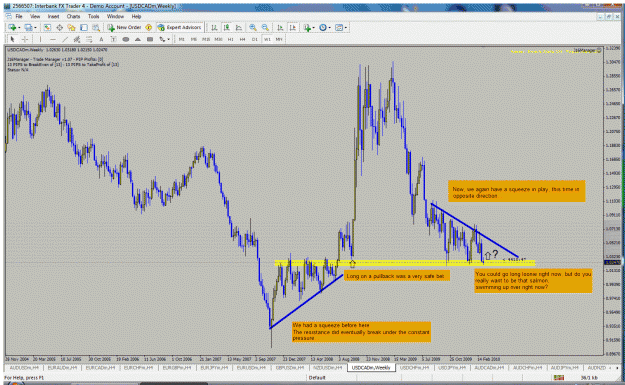Click the 'Default' profile in status bar
Screen dimensions: 625x385
[x=317, y=377]
